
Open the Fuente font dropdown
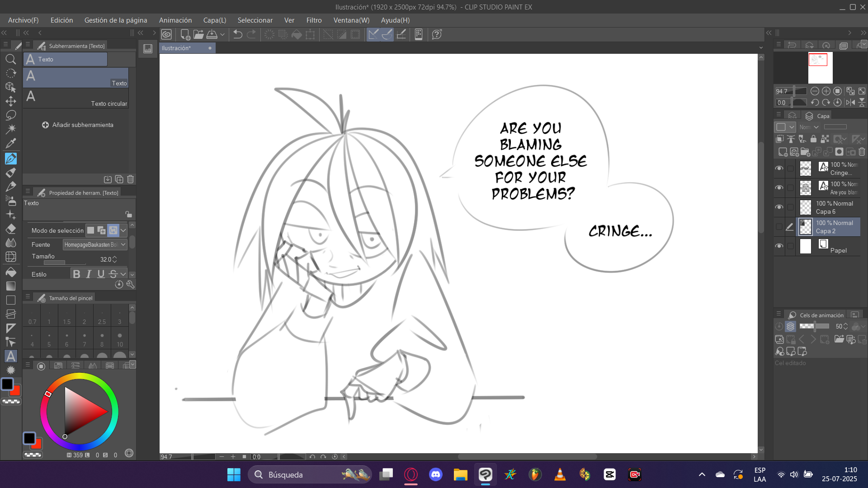pyautogui.click(x=123, y=244)
